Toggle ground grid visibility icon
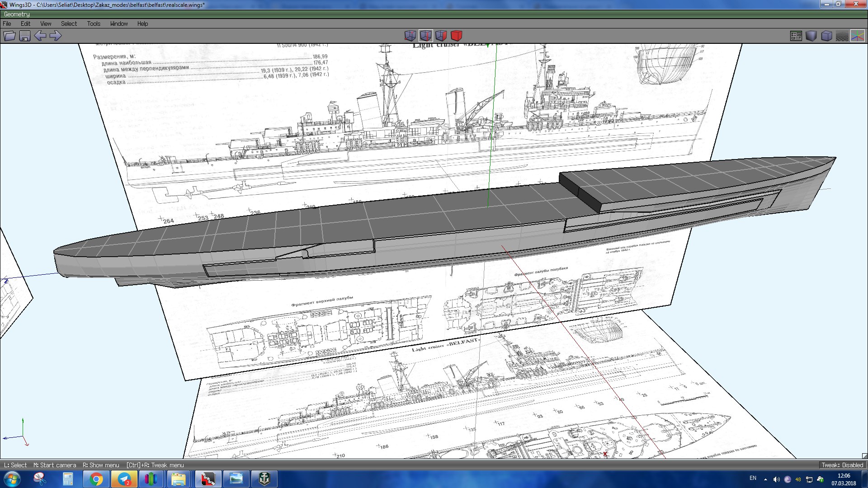 point(842,36)
